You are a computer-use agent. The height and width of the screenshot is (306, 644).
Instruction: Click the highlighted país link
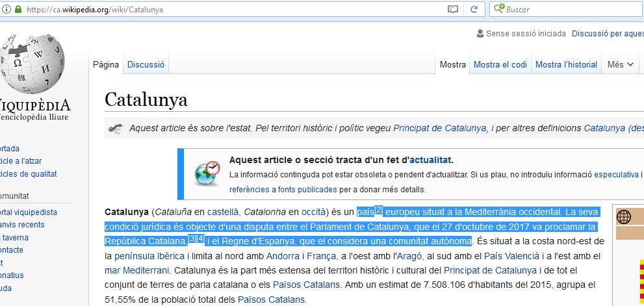365,212
